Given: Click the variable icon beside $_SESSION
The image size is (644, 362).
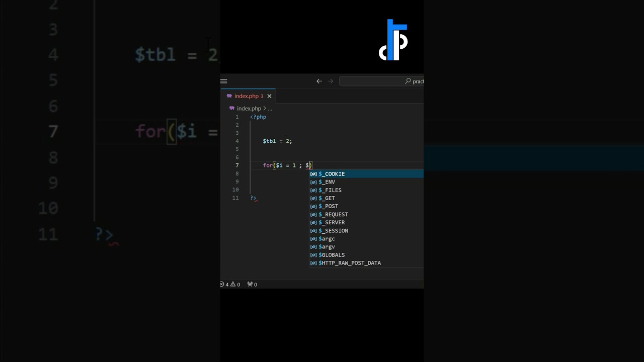Looking at the screenshot, I should coord(313,231).
